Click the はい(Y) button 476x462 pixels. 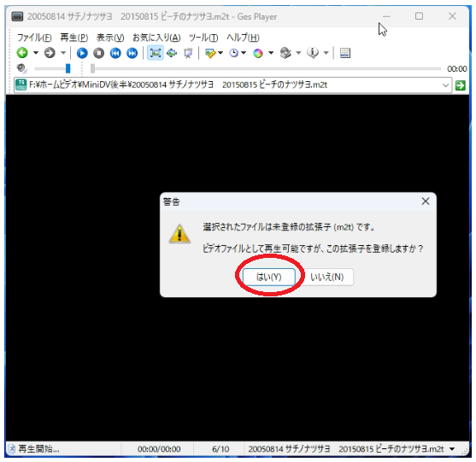click(x=269, y=277)
